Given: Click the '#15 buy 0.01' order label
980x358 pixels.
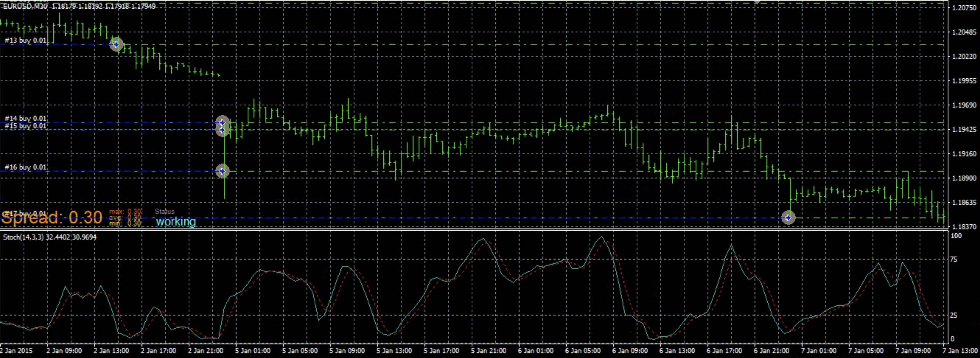Looking at the screenshot, I should tap(25, 126).
